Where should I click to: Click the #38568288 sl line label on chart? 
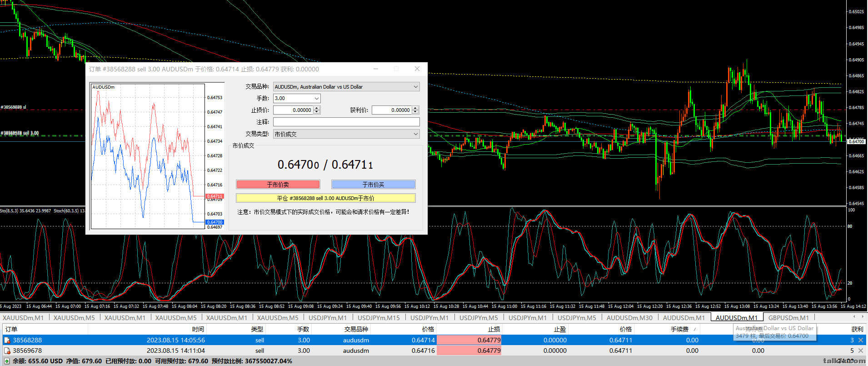[13, 107]
